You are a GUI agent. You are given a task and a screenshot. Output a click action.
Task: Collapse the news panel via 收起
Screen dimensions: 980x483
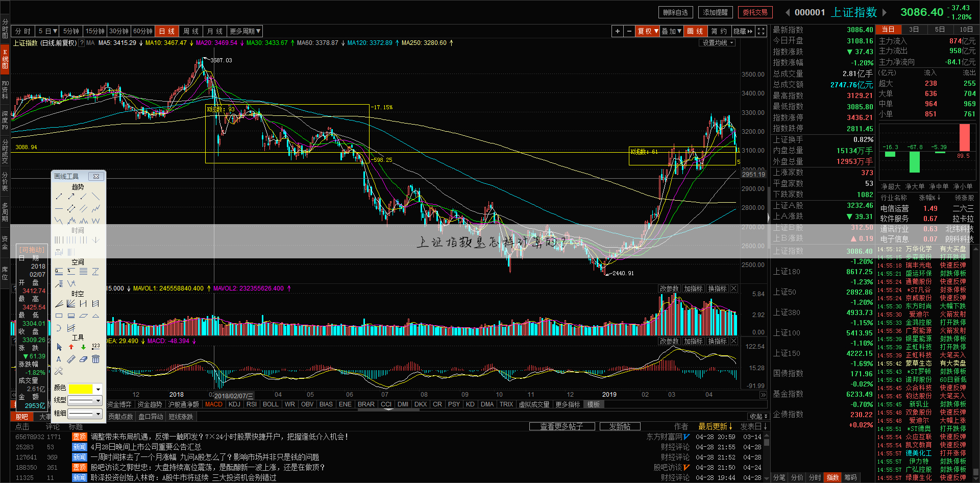(758, 416)
